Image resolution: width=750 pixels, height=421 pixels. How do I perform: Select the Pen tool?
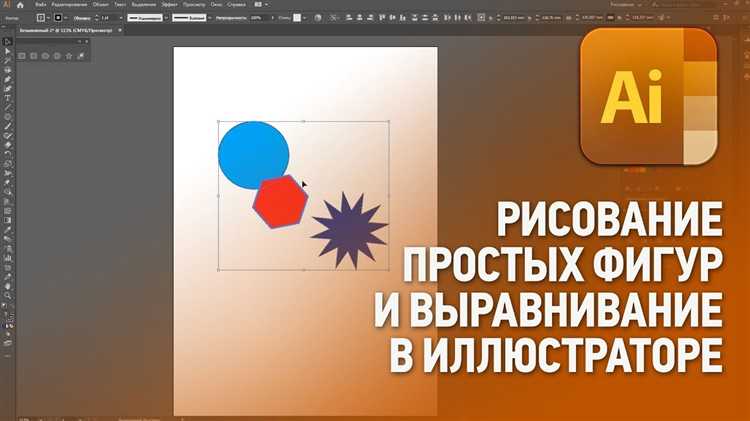7,79
